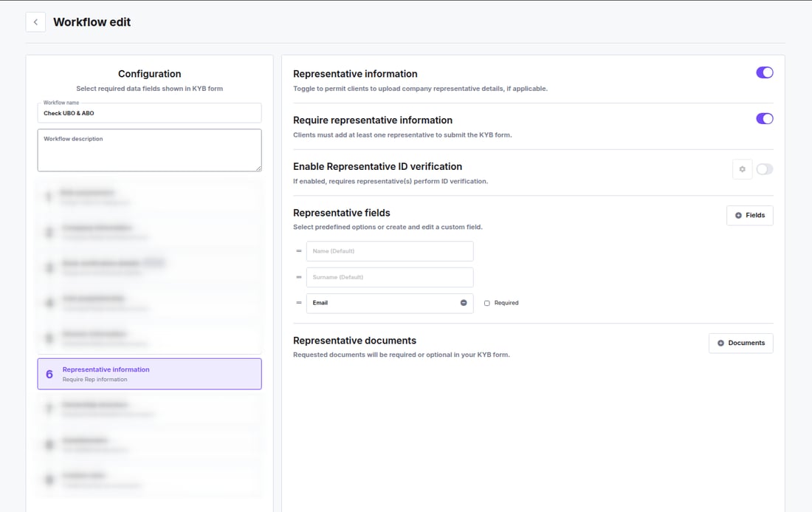This screenshot has height=512, width=812.
Task: Grab the drag handle beside Email field
Action: pos(299,303)
